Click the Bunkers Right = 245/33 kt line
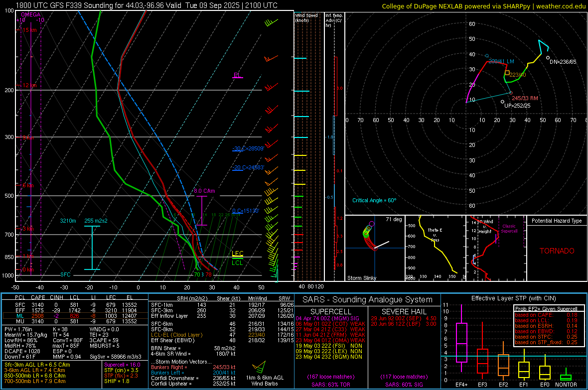Viewport: 588px width, 390px height. [193, 367]
